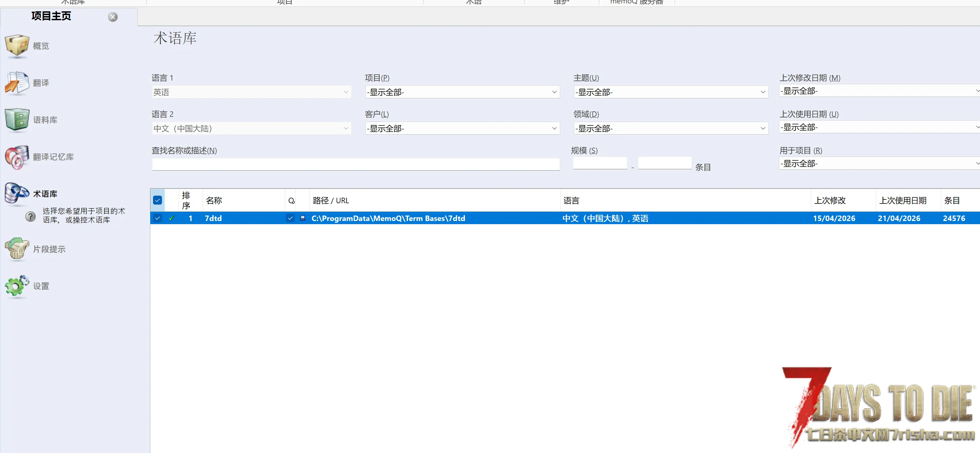This screenshot has width=980, height=453.
Task: Open the 翻译 translations icon
Action: click(17, 83)
